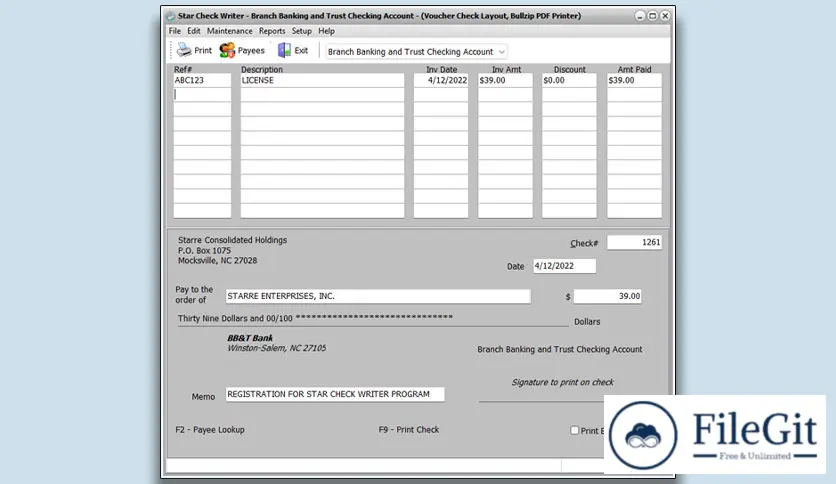Click the Memo field with registration text
This screenshot has height=484, width=836.
[x=335, y=394]
